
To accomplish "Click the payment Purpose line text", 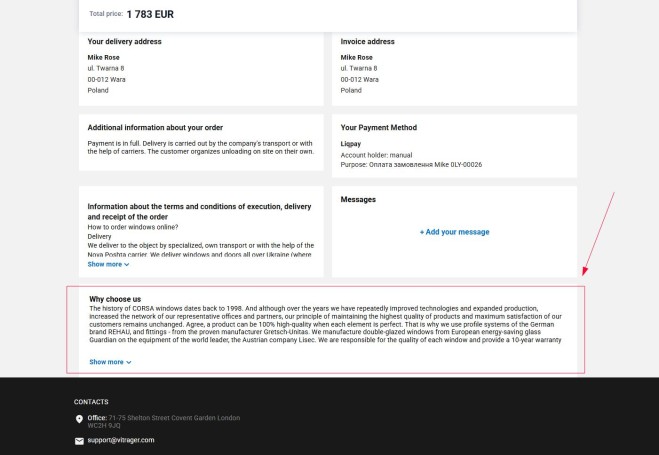I will click(x=410, y=164).
